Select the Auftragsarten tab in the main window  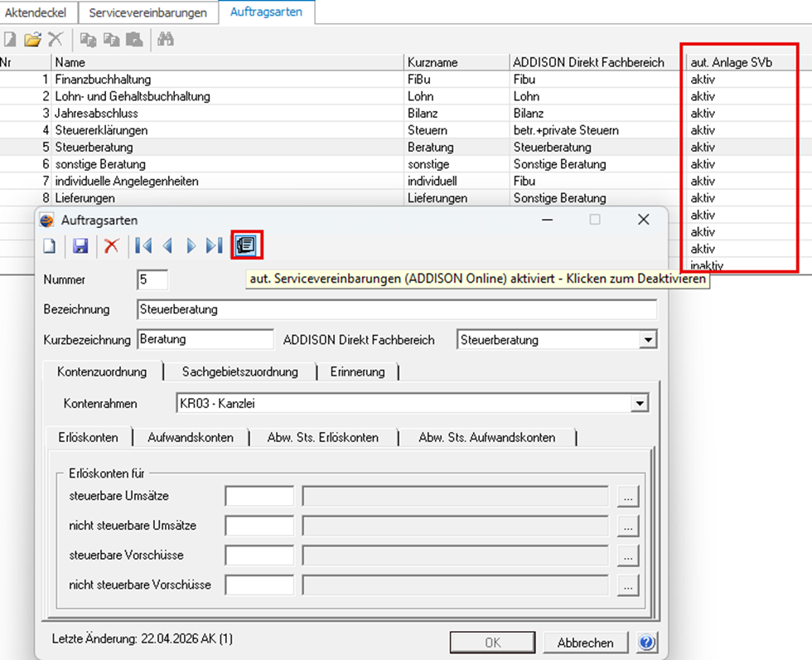point(266,12)
